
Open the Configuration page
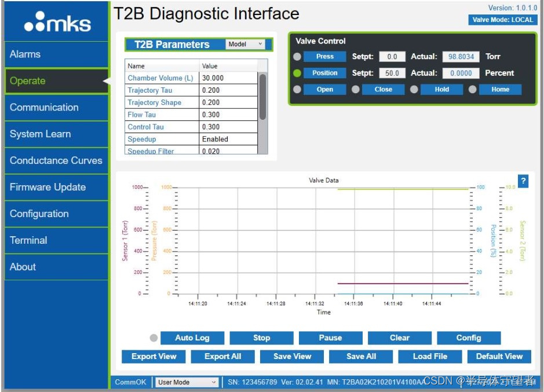pyautogui.click(x=57, y=214)
